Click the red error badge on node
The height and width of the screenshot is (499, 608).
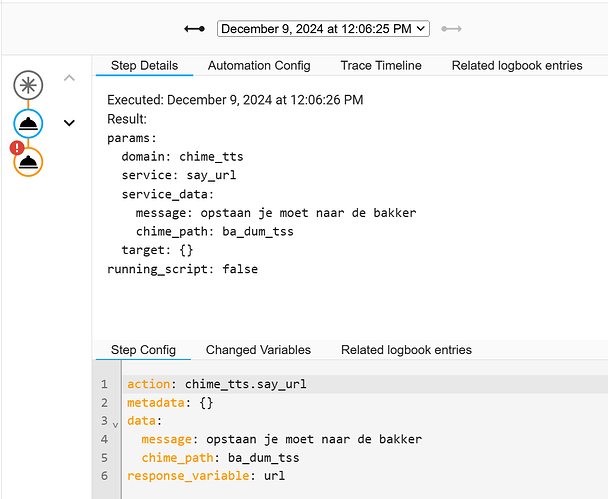[16, 148]
